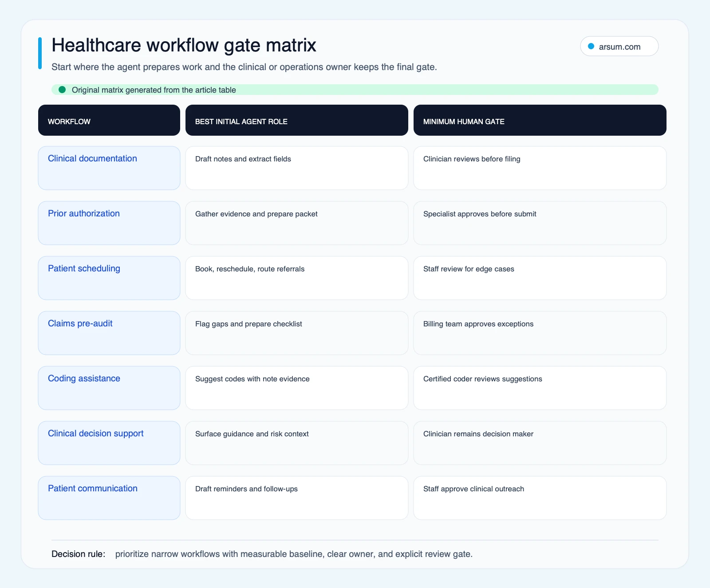The height and width of the screenshot is (588, 710).
Task: Click 'Clinician reviews before filing' cell
Action: tap(540, 168)
